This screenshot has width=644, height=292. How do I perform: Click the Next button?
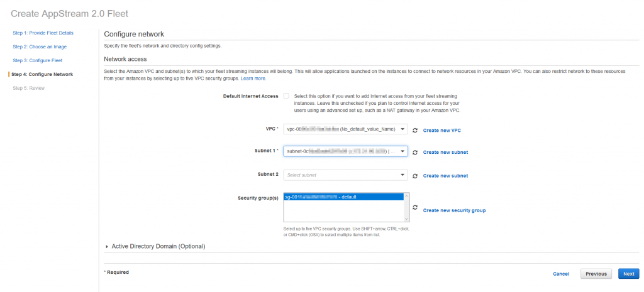coord(629,274)
